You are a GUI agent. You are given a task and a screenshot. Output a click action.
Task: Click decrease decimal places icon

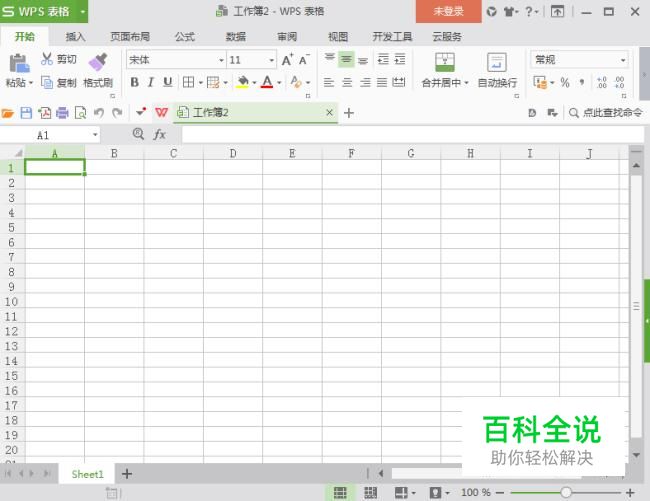pyautogui.click(x=619, y=82)
